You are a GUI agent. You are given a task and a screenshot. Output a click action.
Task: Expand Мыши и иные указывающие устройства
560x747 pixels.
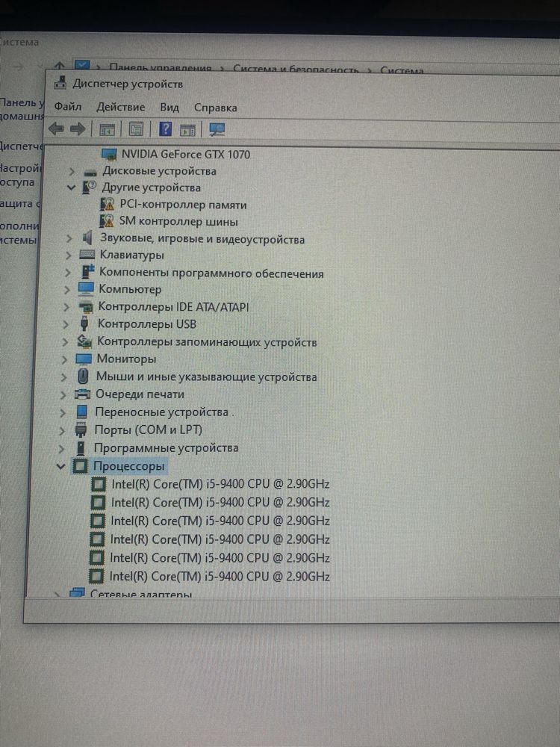63,376
